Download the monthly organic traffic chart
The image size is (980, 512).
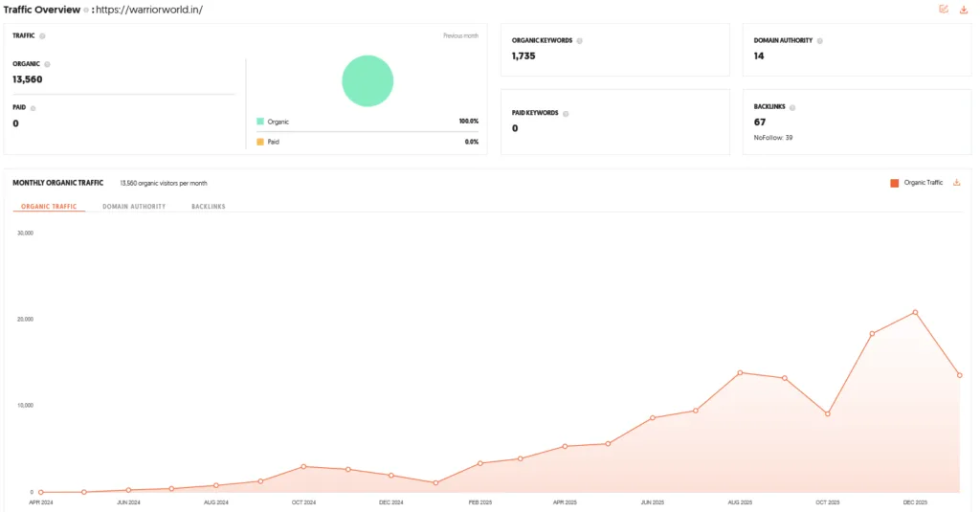tap(956, 183)
